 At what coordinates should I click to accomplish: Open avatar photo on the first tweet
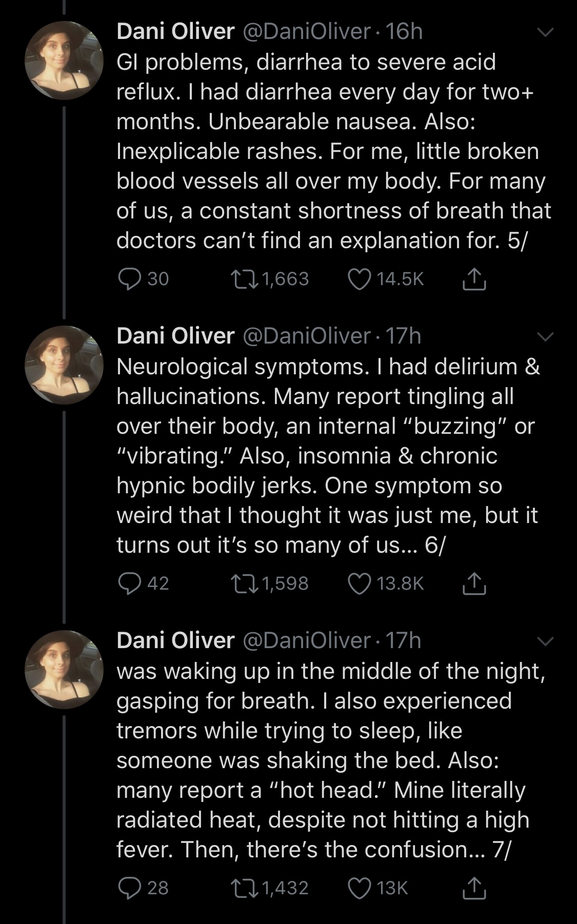(64, 61)
